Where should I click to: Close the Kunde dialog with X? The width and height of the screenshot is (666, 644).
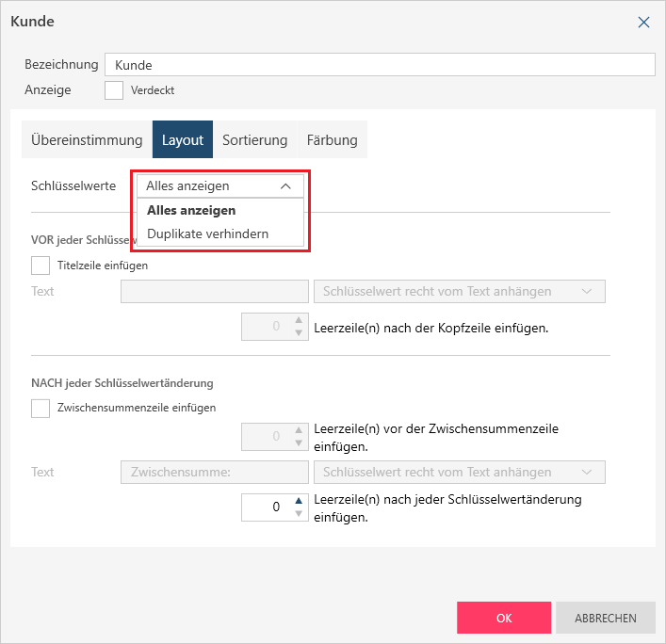(643, 22)
